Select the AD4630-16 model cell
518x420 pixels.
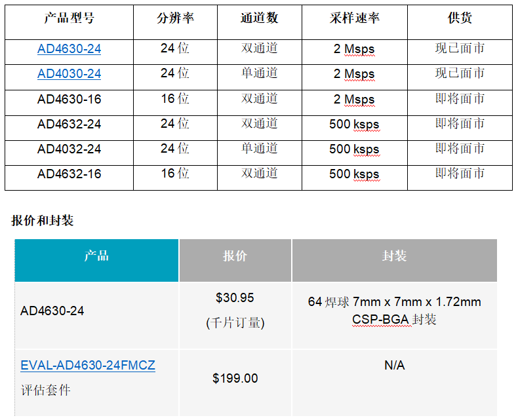point(69,100)
